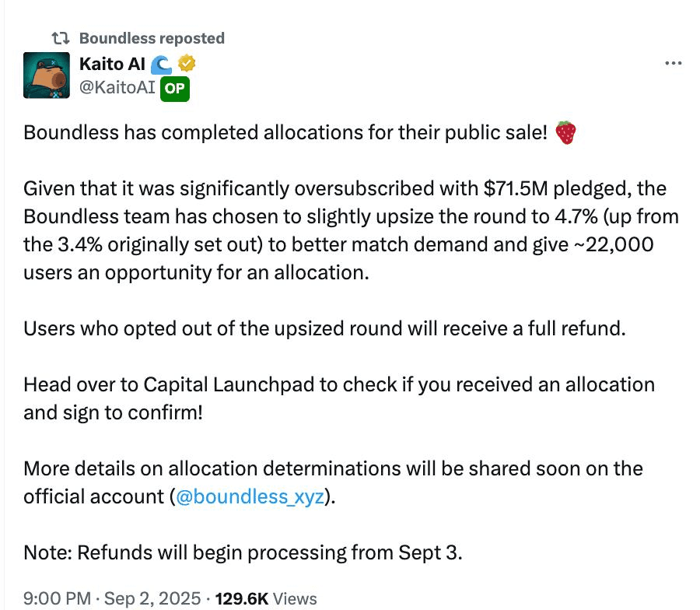Open the Kaito AI capybara profile avatar
The image size is (700, 610).
click(x=47, y=75)
